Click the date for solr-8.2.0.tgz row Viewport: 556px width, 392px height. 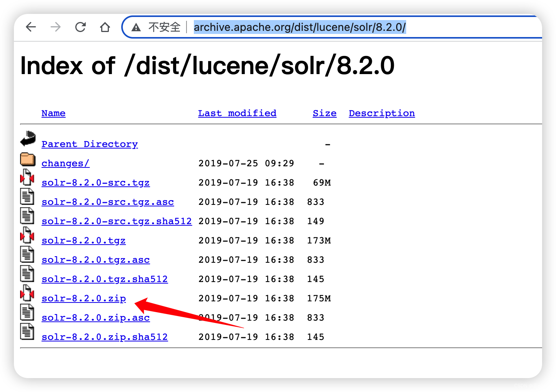pyautogui.click(x=246, y=241)
